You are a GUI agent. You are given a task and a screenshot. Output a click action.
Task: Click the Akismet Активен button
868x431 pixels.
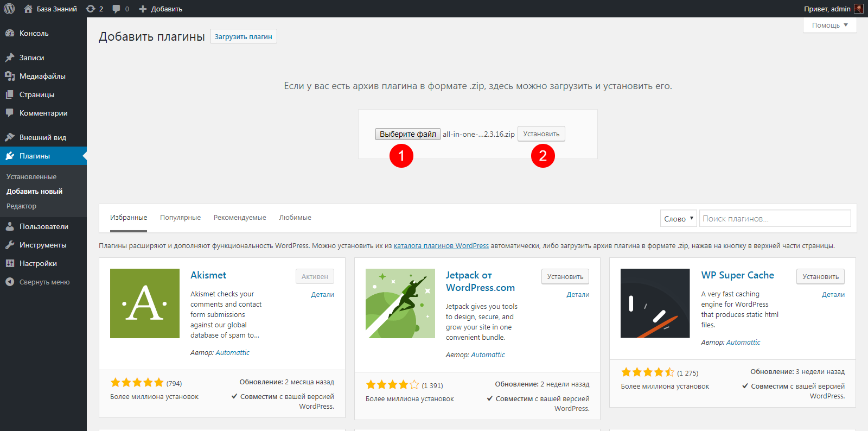click(315, 276)
